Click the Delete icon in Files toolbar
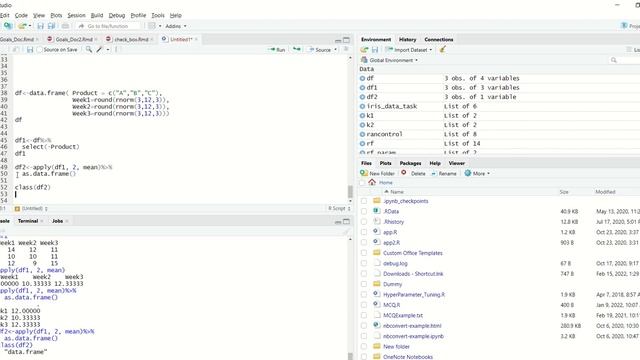This screenshot has height=360, width=640. 404,173
